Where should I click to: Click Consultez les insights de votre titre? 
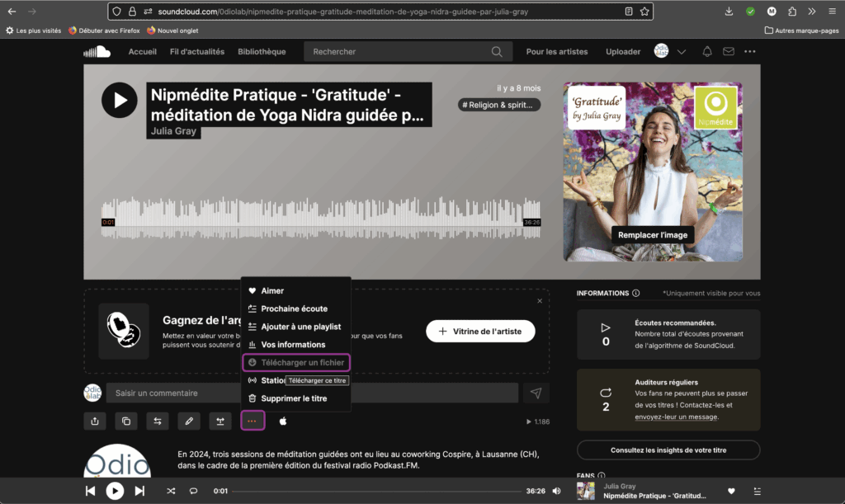[668, 450]
